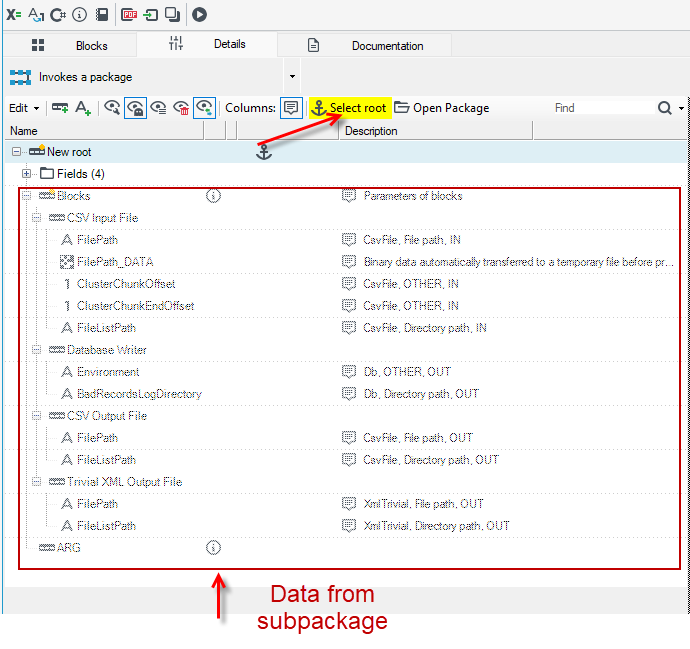Click the Name column header

pos(105,131)
